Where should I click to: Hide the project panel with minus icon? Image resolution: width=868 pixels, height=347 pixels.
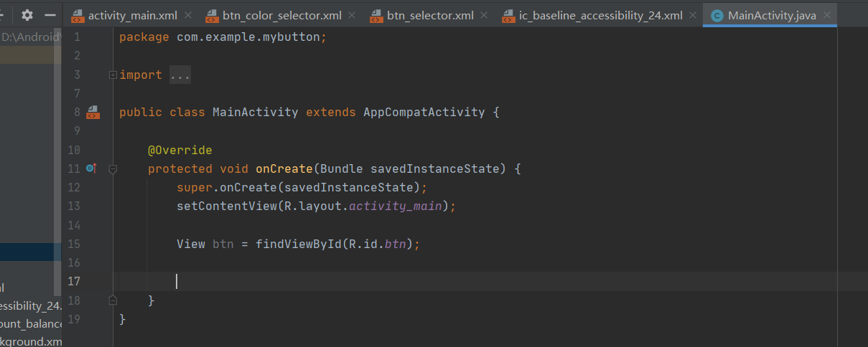(50, 14)
